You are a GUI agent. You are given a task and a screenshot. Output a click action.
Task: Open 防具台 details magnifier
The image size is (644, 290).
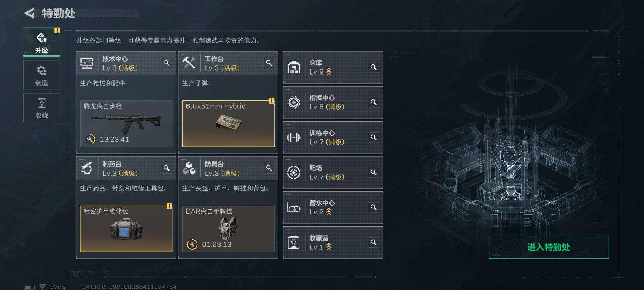(x=269, y=168)
